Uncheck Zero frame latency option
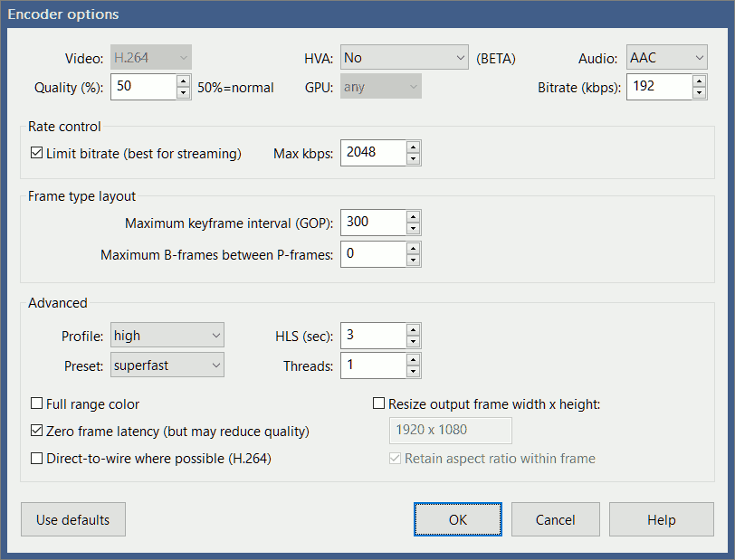 click(37, 431)
